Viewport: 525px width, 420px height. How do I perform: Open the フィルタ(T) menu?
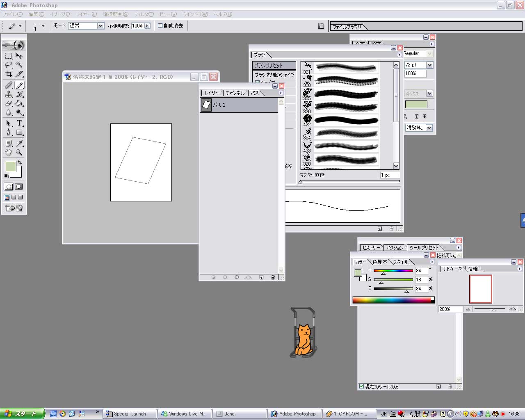(x=144, y=14)
